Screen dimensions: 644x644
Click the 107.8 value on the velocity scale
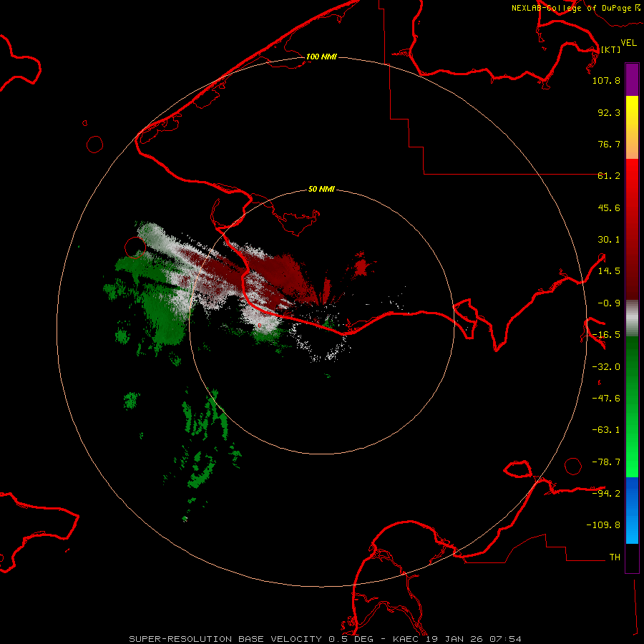pos(606,80)
